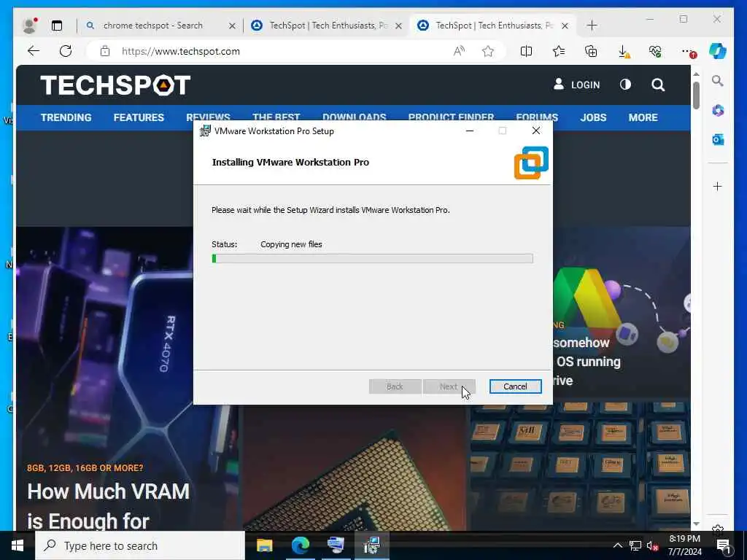Viewport: 747px width, 560px height.
Task: Open the JOBS nav item
Action: (593, 117)
